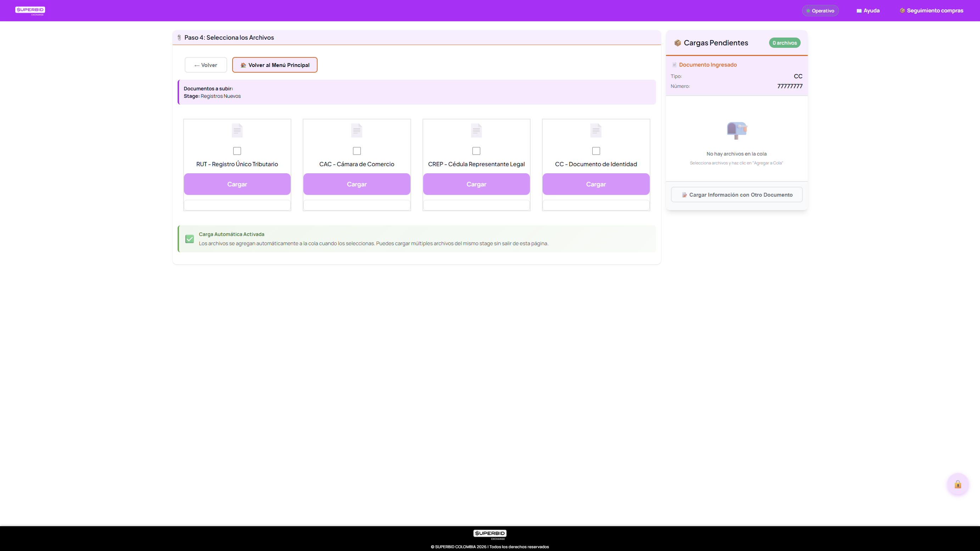Click the home icon beside Volver al Menú Principal

(243, 64)
